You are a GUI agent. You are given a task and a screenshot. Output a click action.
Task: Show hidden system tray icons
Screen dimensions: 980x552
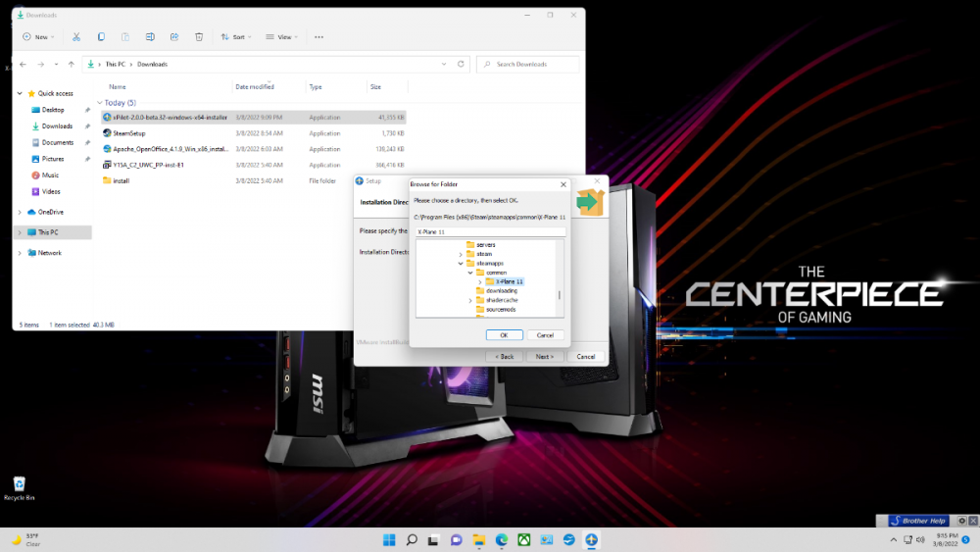[x=893, y=539]
